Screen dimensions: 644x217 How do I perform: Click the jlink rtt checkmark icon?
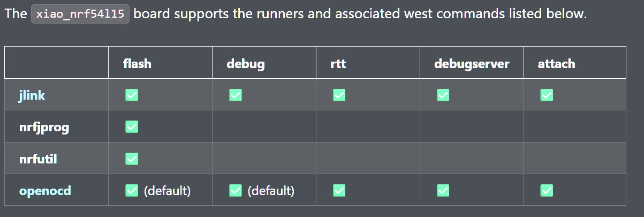[339, 95]
